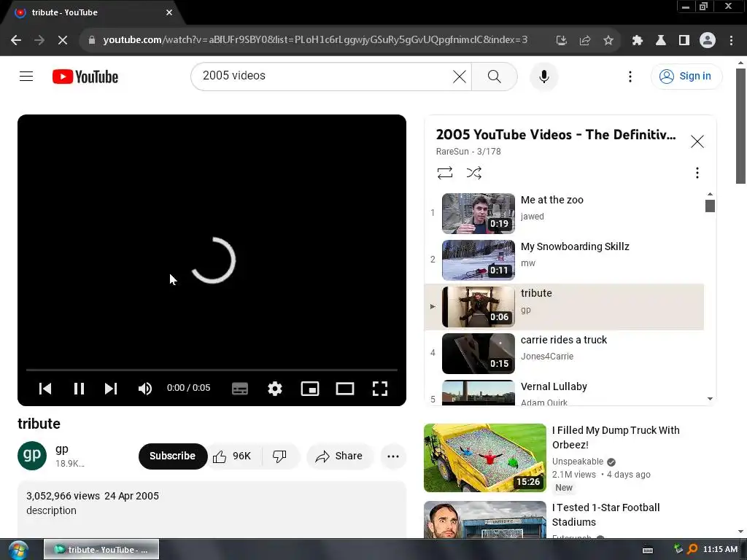Open 'I Tested 1-Star Football Stadiums' video
Image resolution: width=747 pixels, height=560 pixels.
point(605,515)
